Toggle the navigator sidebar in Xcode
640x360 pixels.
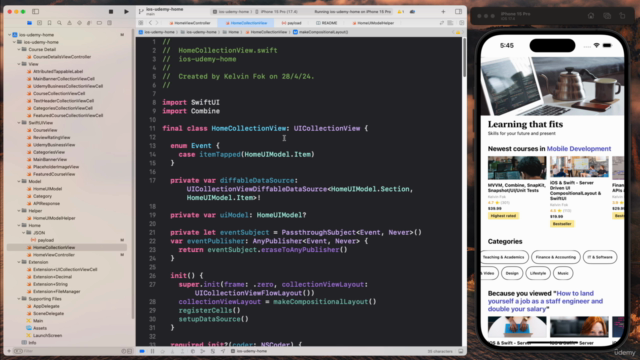36,11
